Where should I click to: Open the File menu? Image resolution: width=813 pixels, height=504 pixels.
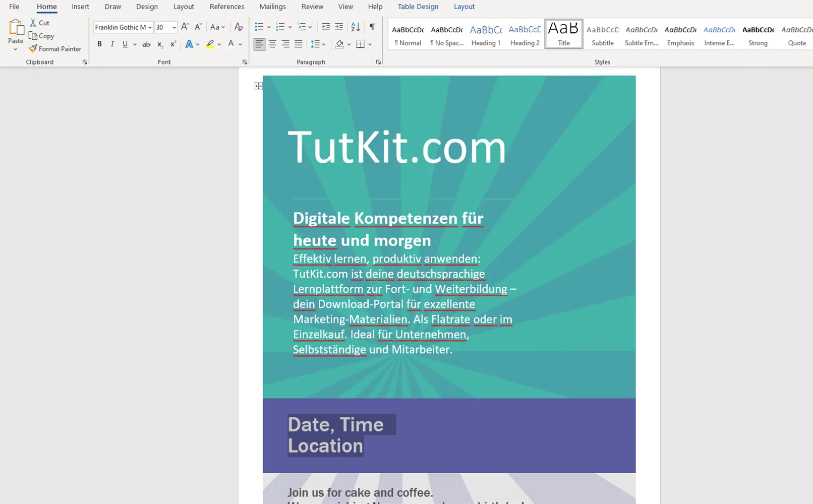[14, 7]
